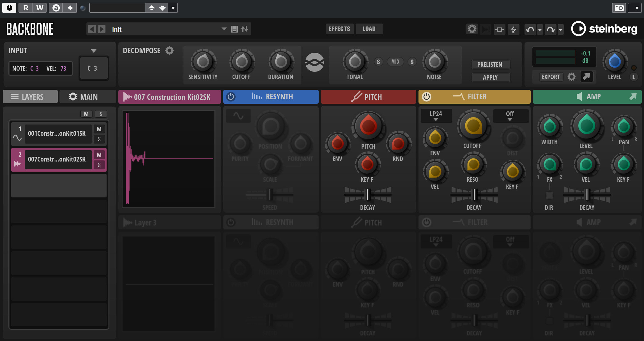Open global settings gear icon
The image size is (644, 341).
pos(472,29)
